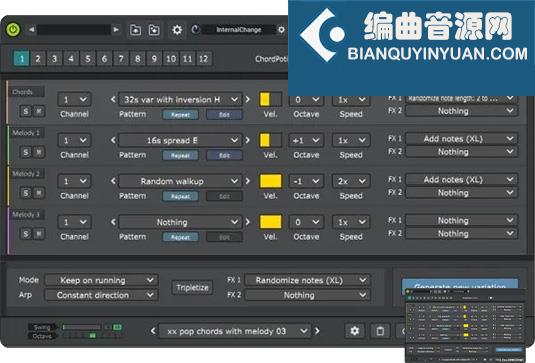Toggle Repeat on the Melody 2 row
The height and width of the screenshot is (363, 535).
(x=180, y=197)
